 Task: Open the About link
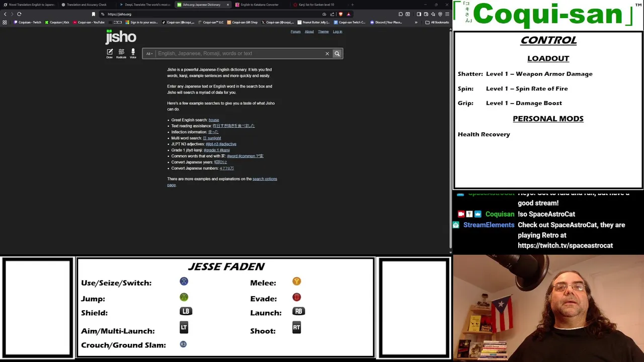coord(309,32)
